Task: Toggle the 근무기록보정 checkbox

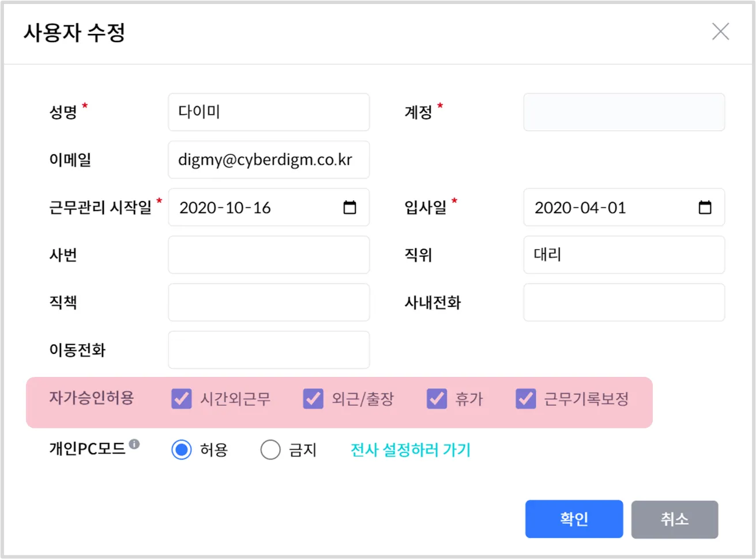Action: pyautogui.click(x=525, y=399)
